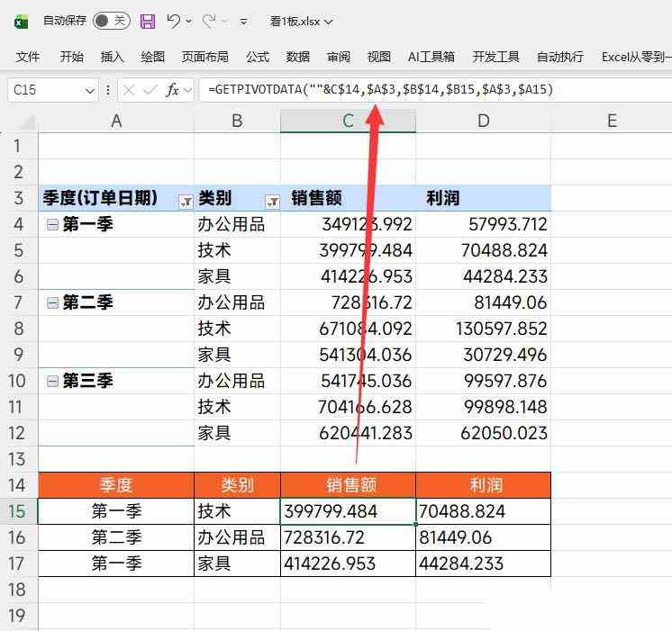
Task: Open the Quick Access Toolbar customize arrow
Action: [244, 21]
